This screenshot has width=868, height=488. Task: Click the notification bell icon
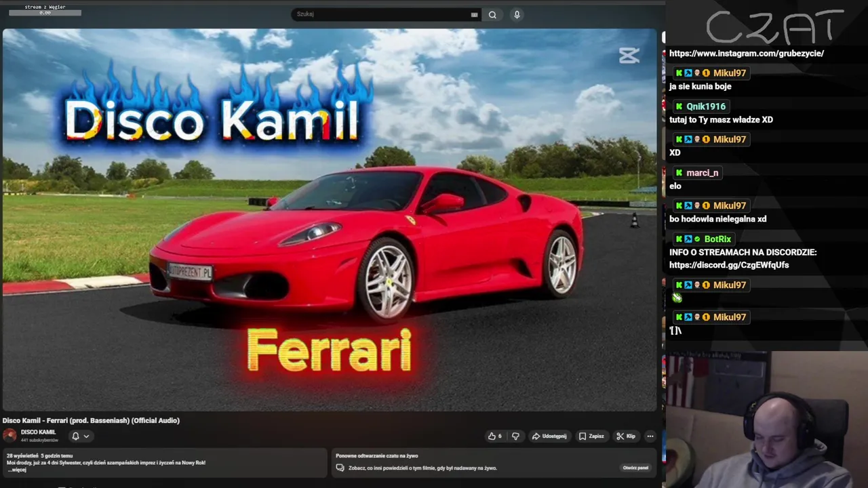pyautogui.click(x=75, y=436)
